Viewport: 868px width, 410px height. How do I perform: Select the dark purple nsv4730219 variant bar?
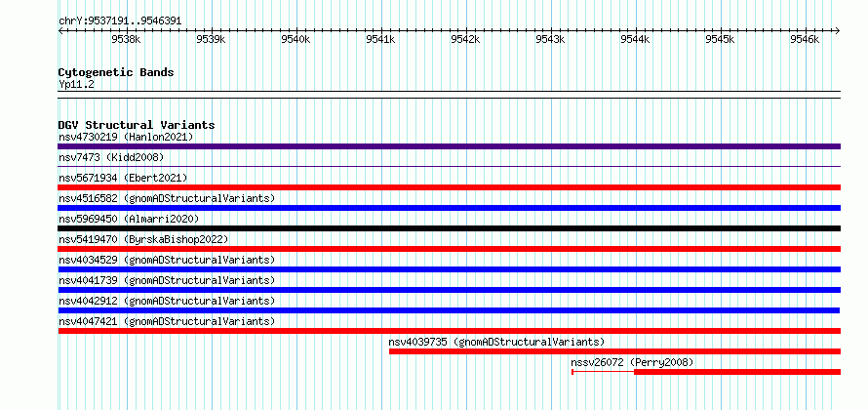pyautogui.click(x=449, y=146)
